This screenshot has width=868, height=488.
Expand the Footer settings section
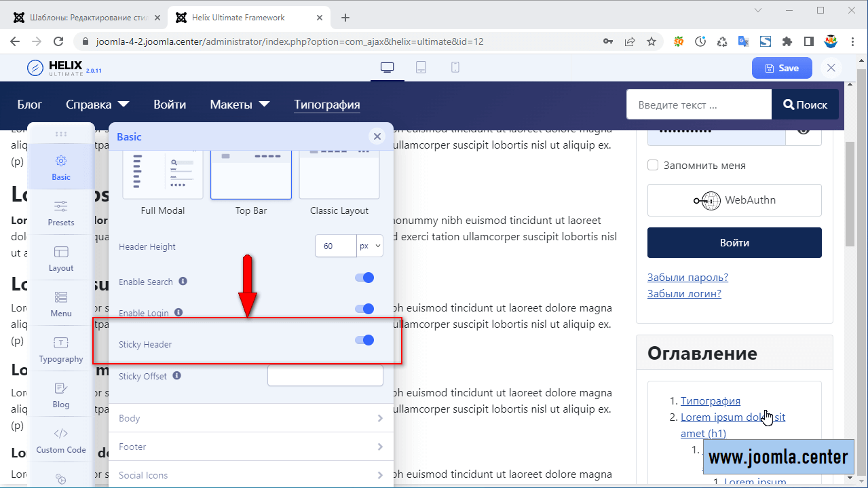pyautogui.click(x=250, y=447)
